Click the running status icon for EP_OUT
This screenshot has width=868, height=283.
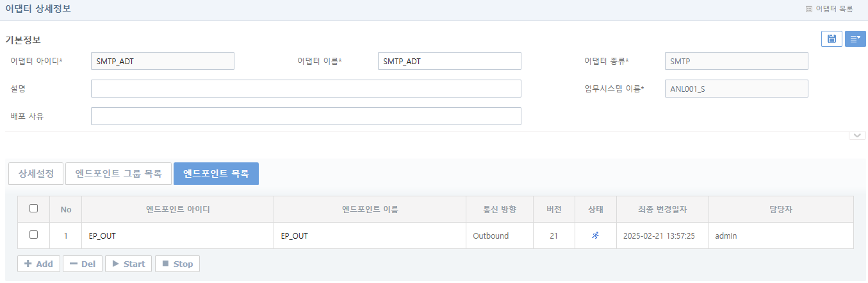(596, 236)
